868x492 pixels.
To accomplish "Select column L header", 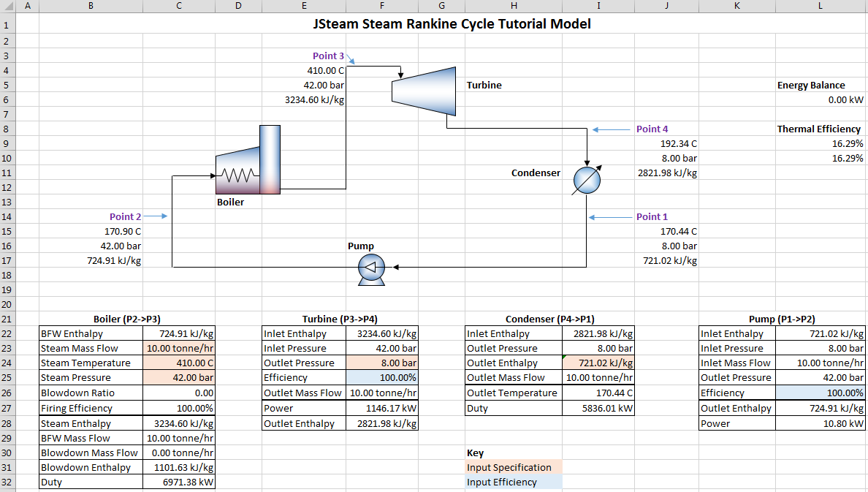I will (x=820, y=6).
